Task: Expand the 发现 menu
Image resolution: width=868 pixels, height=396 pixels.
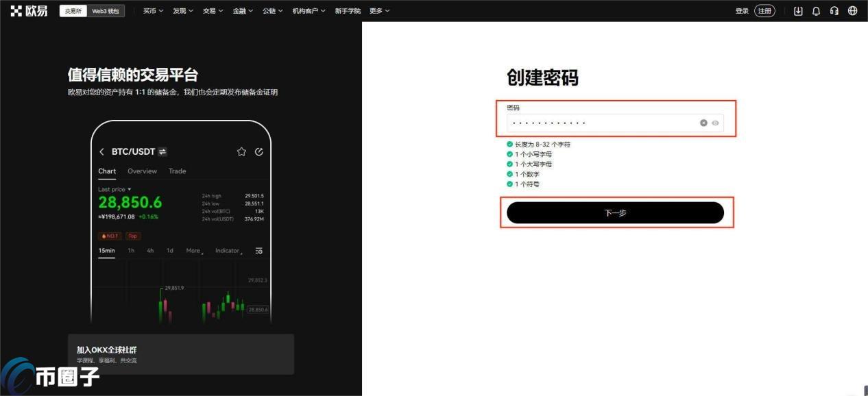Action: 183,11
